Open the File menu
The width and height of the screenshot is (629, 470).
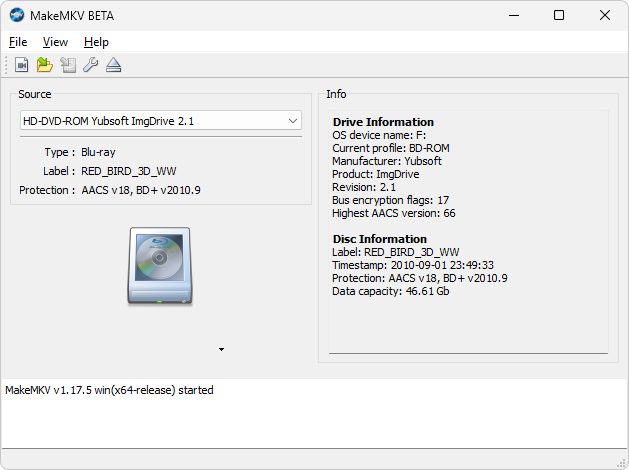[18, 42]
